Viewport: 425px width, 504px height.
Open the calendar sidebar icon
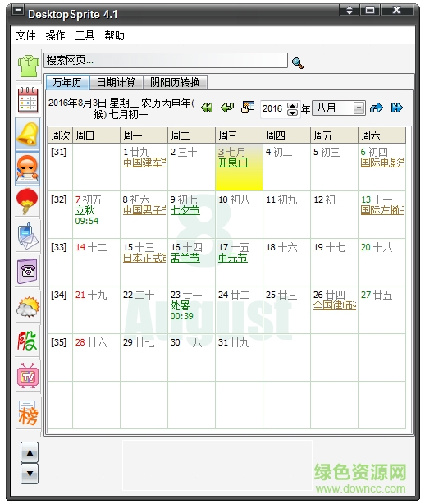[x=28, y=100]
